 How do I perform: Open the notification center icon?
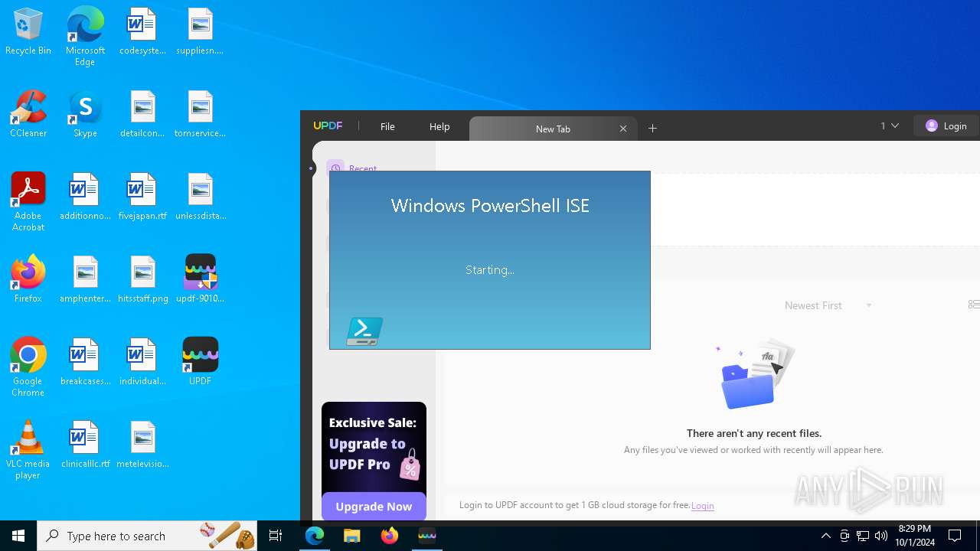(955, 536)
